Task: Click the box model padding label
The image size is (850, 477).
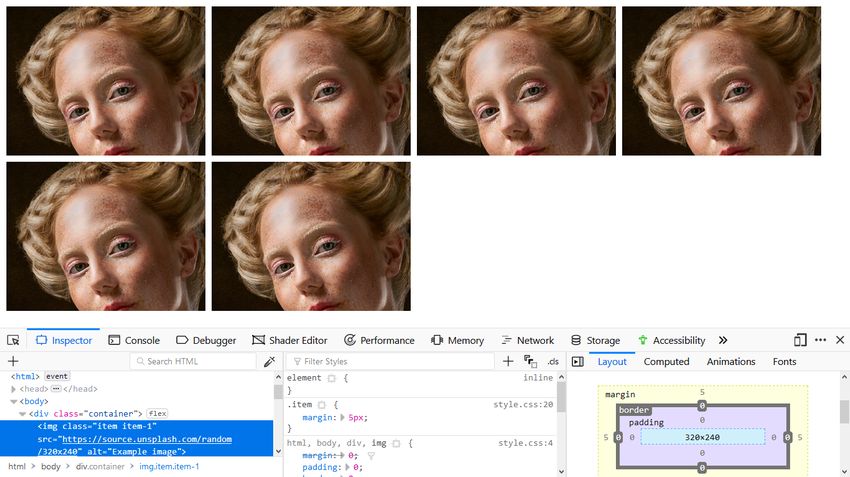Action: click(646, 422)
